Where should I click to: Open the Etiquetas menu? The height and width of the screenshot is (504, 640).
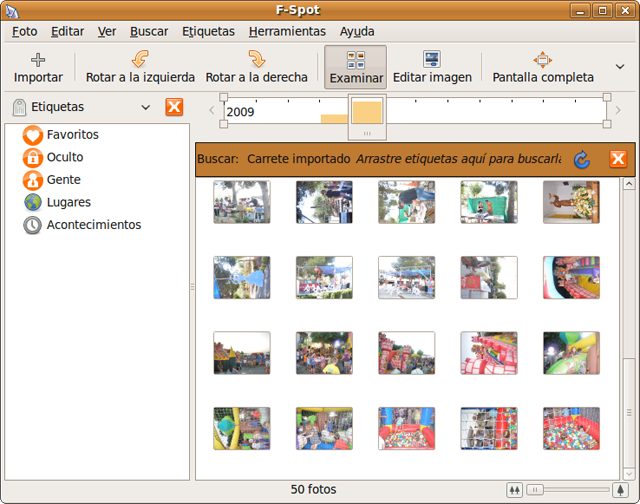pyautogui.click(x=208, y=31)
